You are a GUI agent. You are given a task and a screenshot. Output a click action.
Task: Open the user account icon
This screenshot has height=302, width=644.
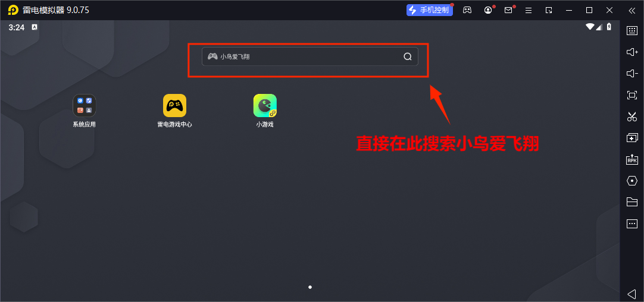pyautogui.click(x=488, y=10)
